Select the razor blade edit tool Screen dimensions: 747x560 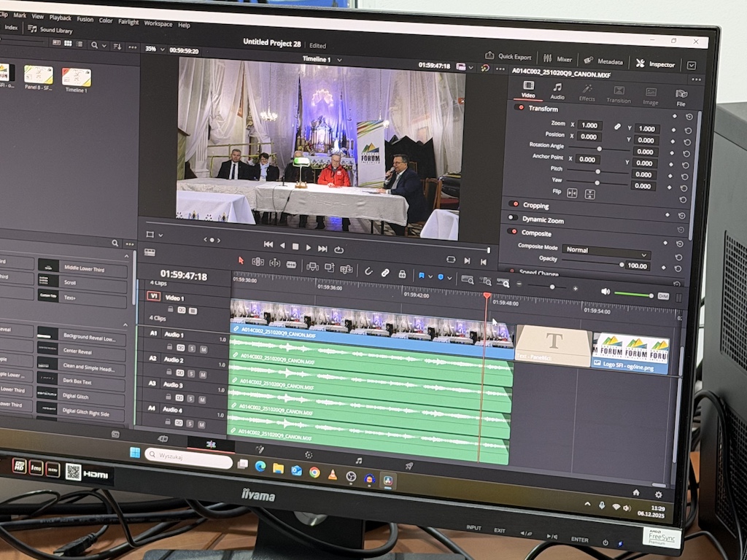click(x=291, y=264)
